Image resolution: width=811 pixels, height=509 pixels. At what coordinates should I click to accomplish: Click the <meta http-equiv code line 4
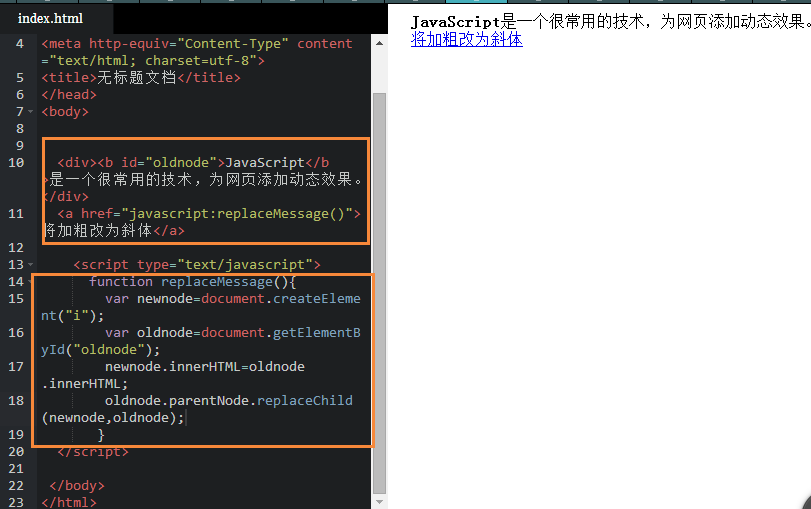coord(197,44)
